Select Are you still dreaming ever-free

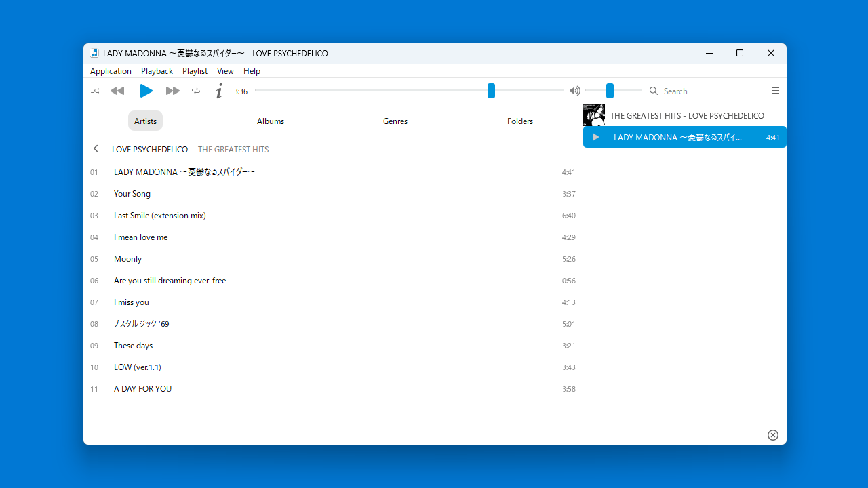(333, 281)
